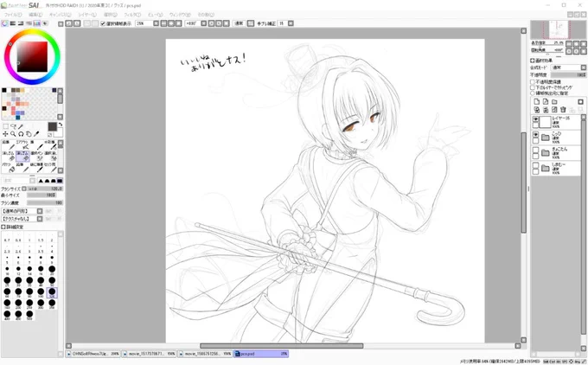The height and width of the screenshot is (365, 588).
Task: Create a new layer folder
Action: [x=554, y=102]
